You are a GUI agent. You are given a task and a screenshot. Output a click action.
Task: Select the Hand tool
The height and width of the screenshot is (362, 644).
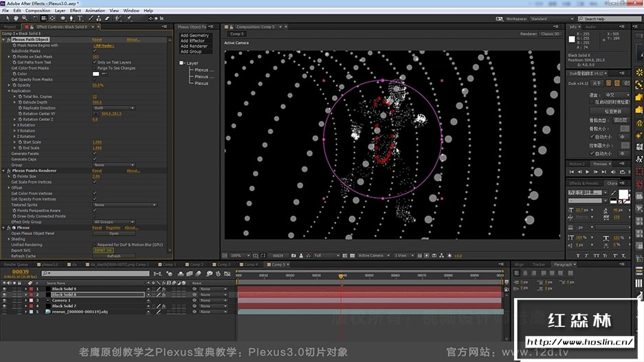pyautogui.click(x=16, y=19)
